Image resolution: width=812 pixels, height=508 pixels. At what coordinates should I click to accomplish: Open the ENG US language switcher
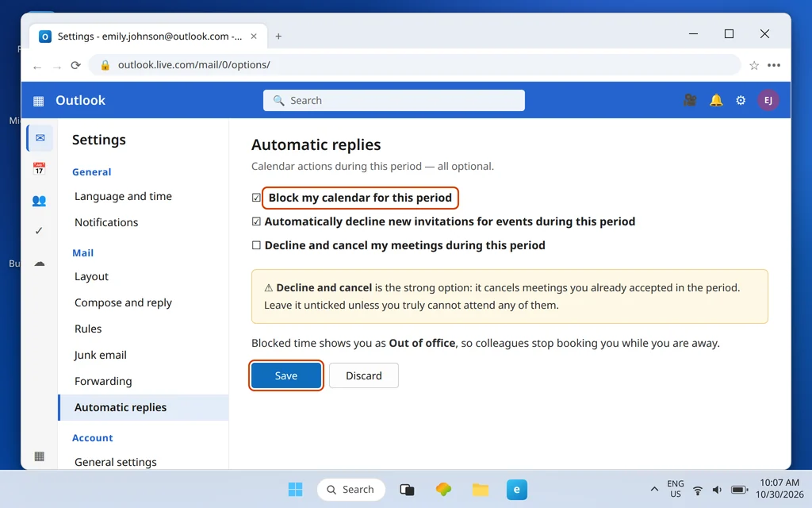pyautogui.click(x=676, y=489)
